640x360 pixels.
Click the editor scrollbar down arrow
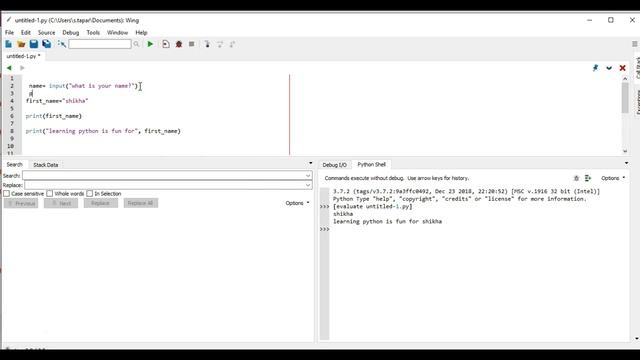point(625,151)
